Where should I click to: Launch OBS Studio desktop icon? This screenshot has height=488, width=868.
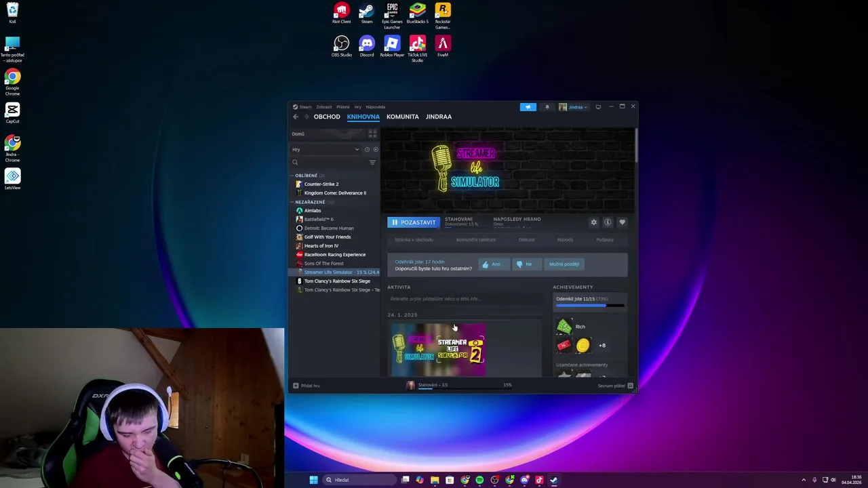(x=341, y=47)
